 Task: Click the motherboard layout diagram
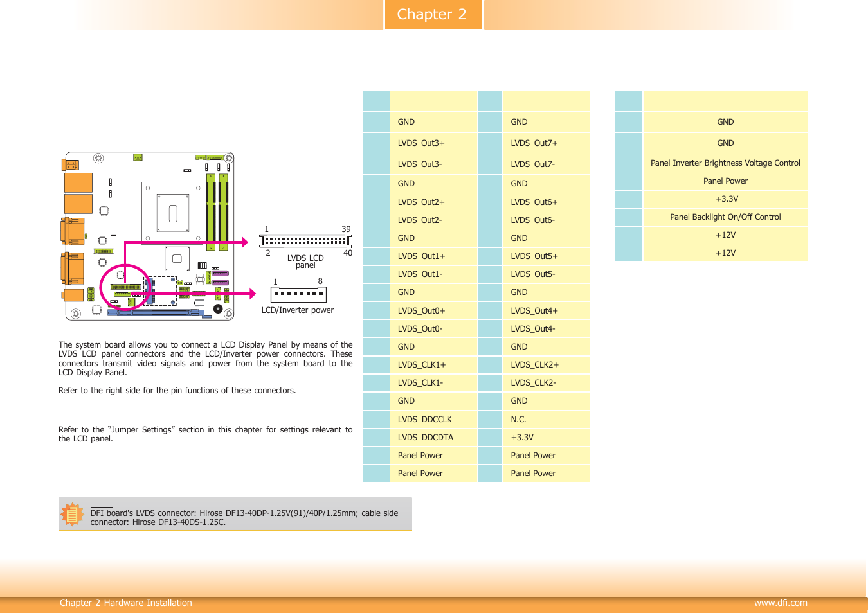pyautogui.click(x=149, y=236)
